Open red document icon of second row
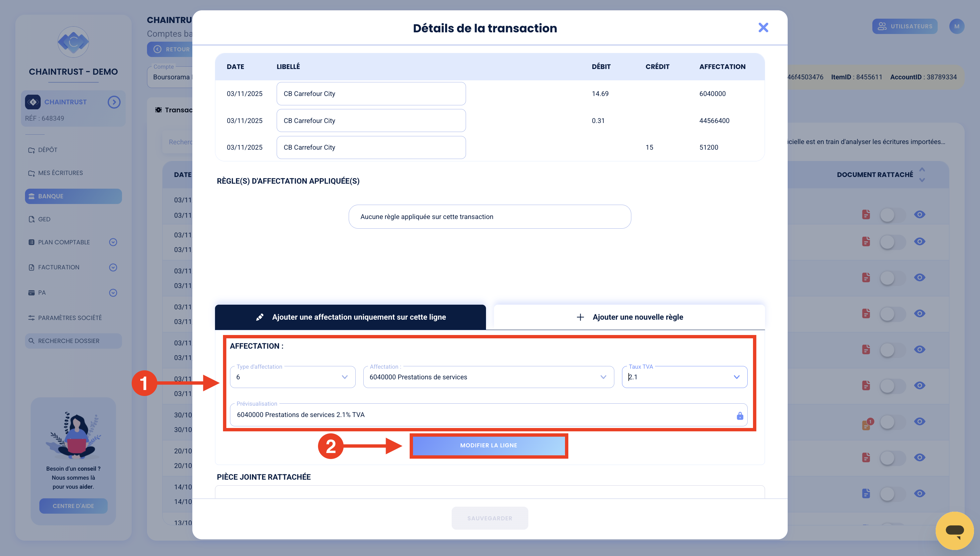 (866, 241)
